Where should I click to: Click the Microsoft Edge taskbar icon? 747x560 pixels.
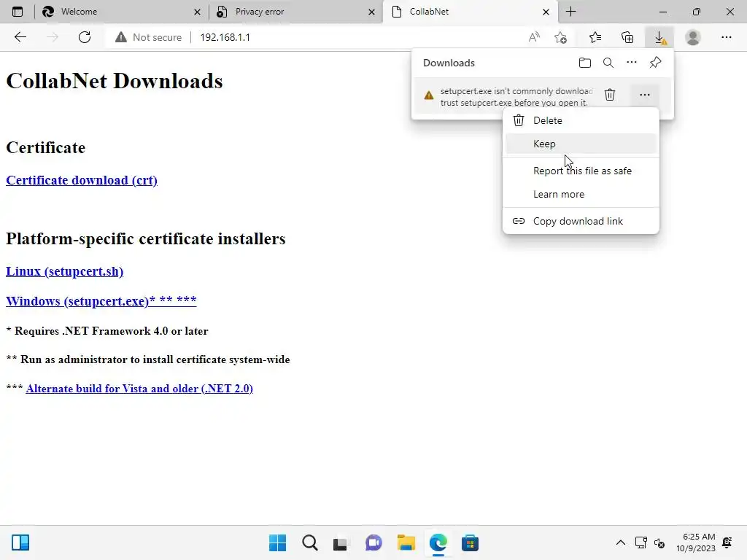438,542
